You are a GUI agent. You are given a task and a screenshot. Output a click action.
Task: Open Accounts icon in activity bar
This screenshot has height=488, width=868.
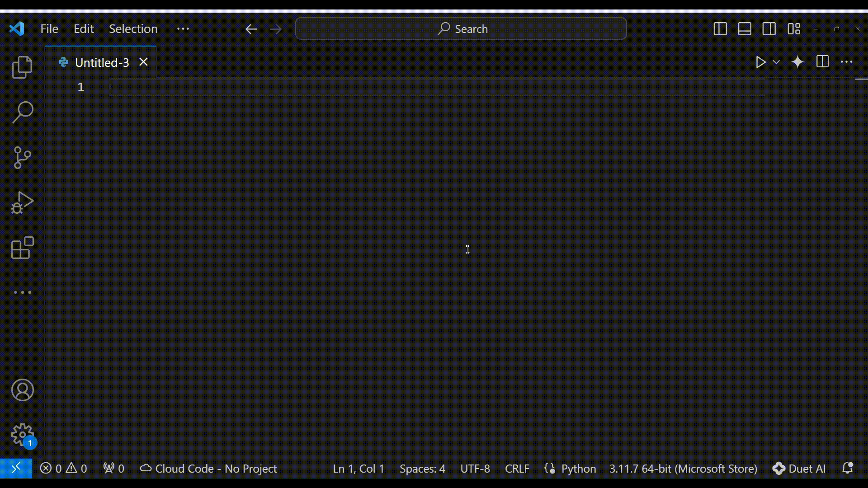(x=22, y=390)
